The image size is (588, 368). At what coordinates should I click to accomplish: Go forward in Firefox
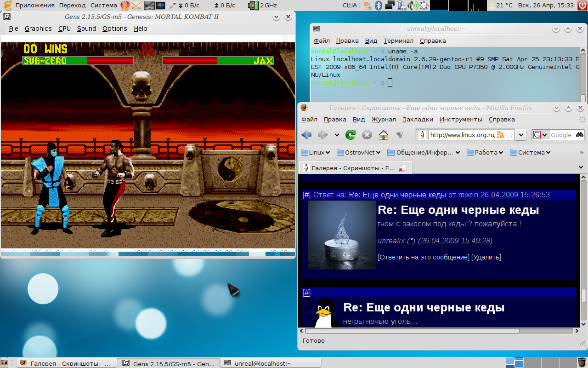323,135
